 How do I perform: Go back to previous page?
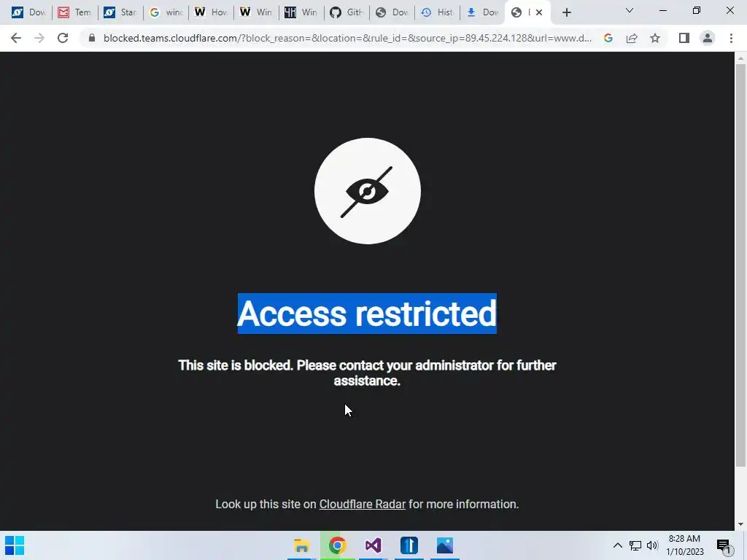[x=16, y=38]
